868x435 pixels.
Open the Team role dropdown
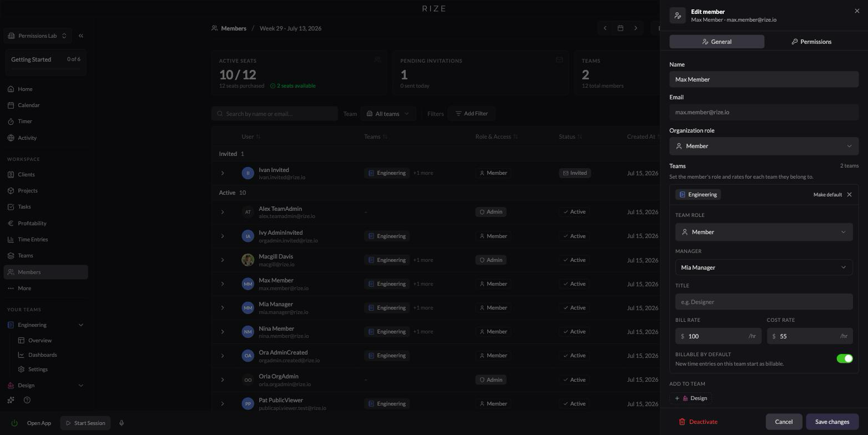(764, 232)
